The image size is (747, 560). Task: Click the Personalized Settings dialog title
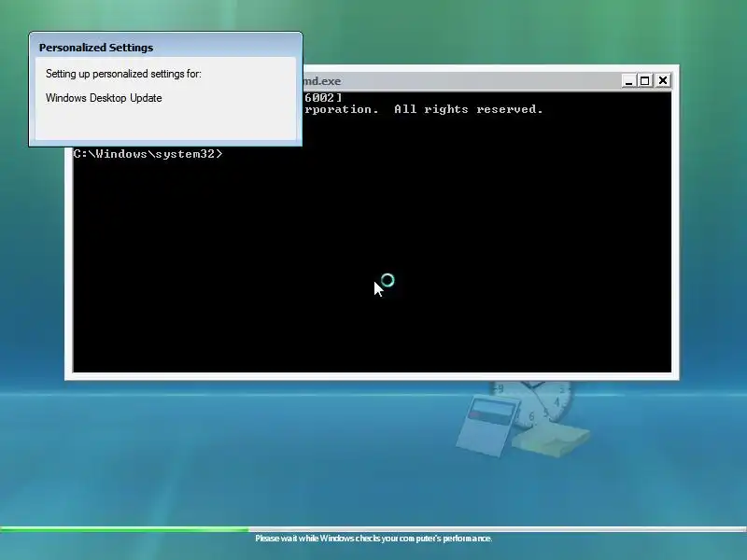click(96, 48)
